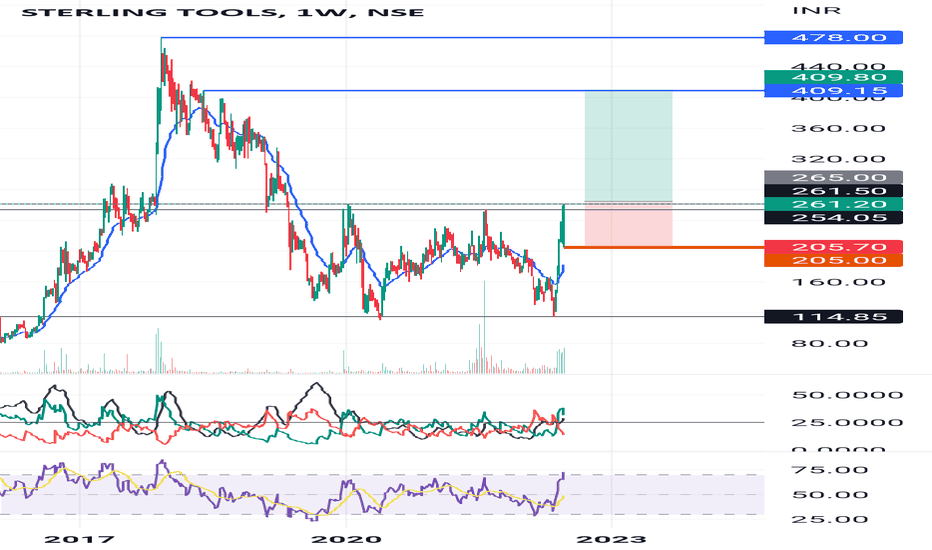Image resolution: width=932 pixels, height=550 pixels.
Task: Click the 360.00 price axis label
Action: (839, 128)
